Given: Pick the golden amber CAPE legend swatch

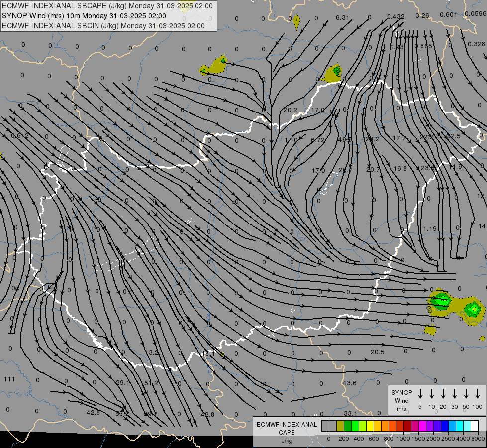Looking at the screenshot, I should click(x=378, y=426).
